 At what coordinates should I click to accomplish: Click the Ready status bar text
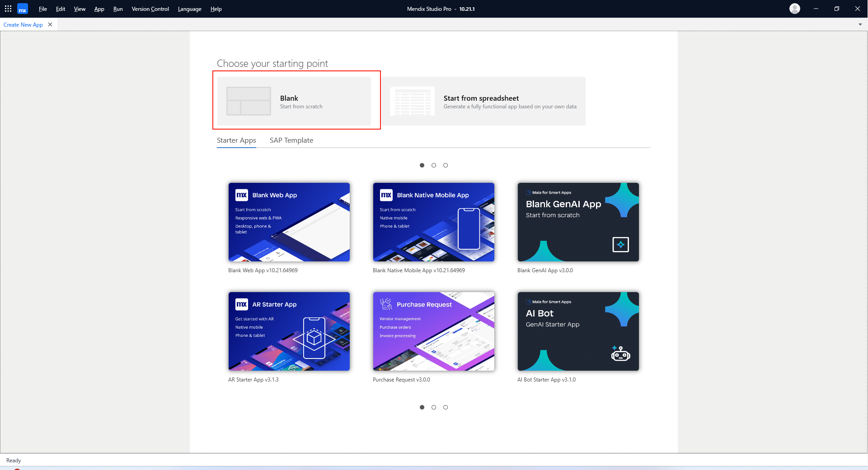tap(14, 461)
